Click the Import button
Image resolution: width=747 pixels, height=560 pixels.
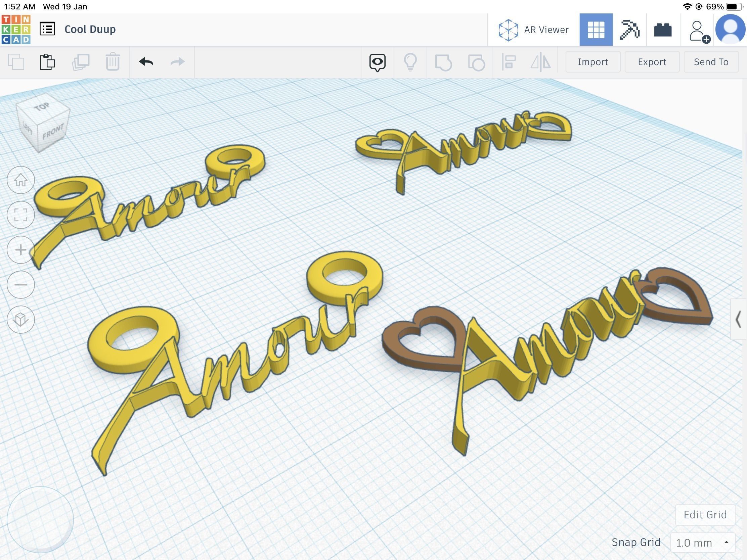[x=593, y=62]
